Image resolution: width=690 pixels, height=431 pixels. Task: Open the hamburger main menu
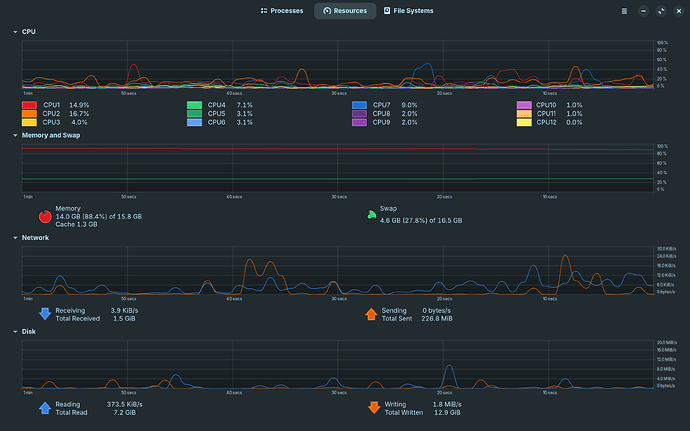click(x=624, y=11)
